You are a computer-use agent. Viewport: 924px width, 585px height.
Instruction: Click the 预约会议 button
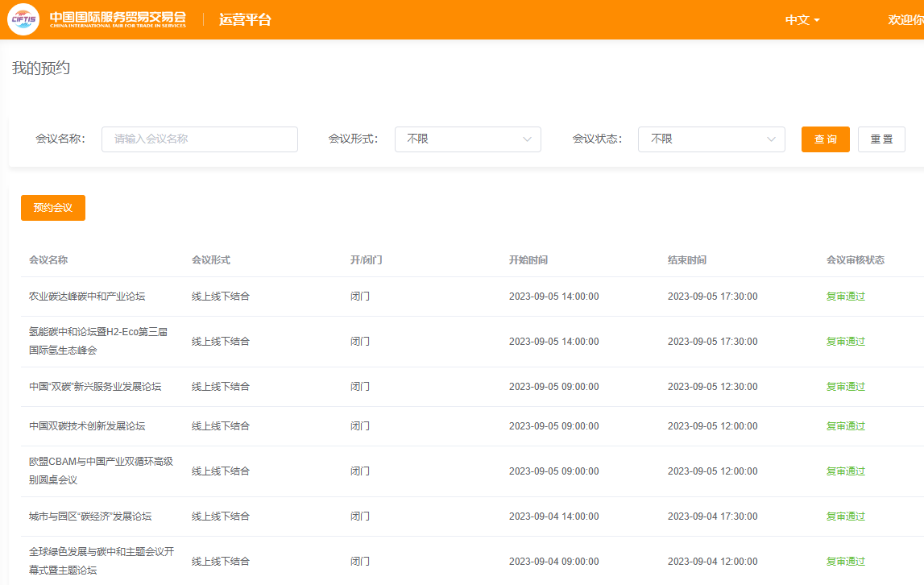click(x=53, y=208)
